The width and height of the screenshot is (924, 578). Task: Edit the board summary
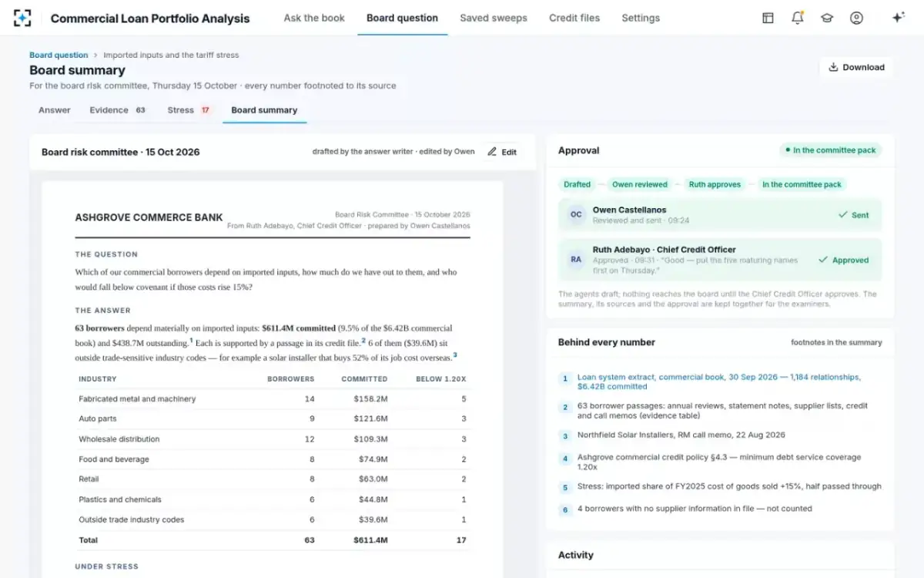(x=502, y=152)
